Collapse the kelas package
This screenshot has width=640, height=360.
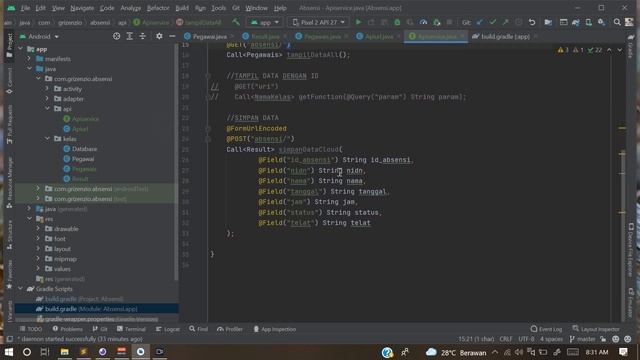tap(47, 139)
